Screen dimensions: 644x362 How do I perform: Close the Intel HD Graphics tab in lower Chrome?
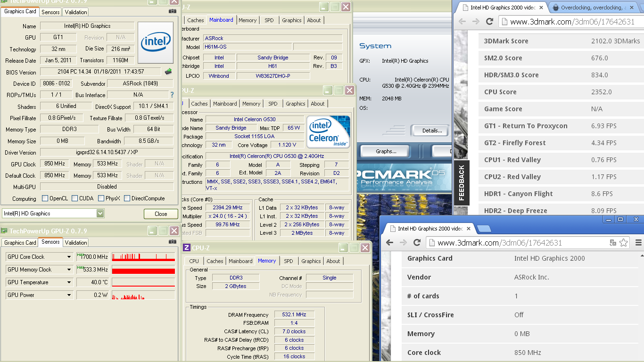(x=469, y=229)
